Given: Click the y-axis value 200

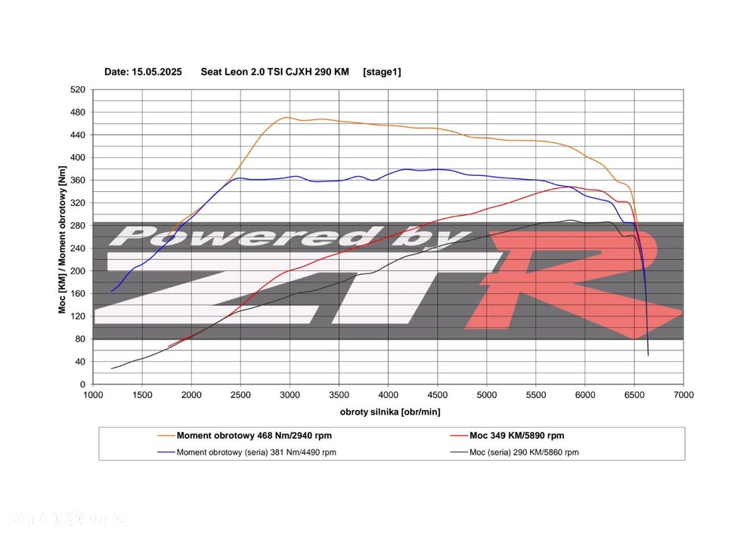Looking at the screenshot, I should pos(78,270).
